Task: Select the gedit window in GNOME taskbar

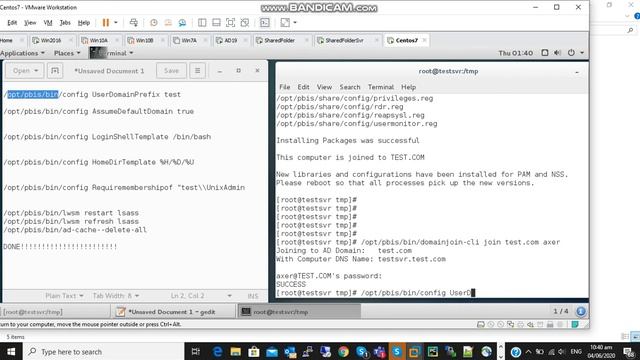Action: click(172, 312)
